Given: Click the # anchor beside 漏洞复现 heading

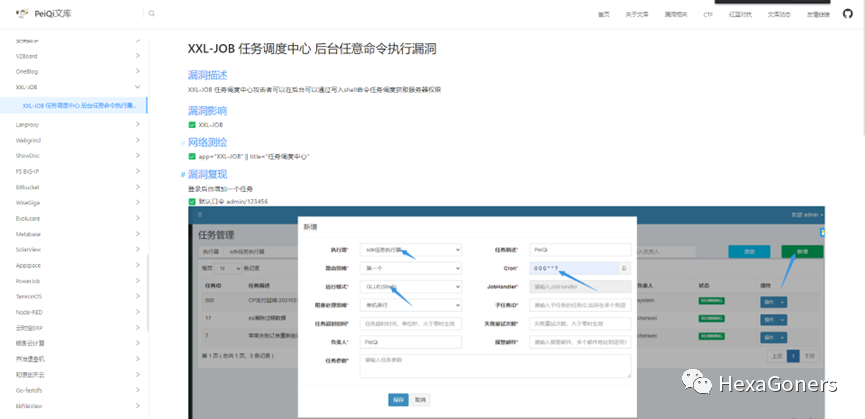Looking at the screenshot, I should (183, 175).
